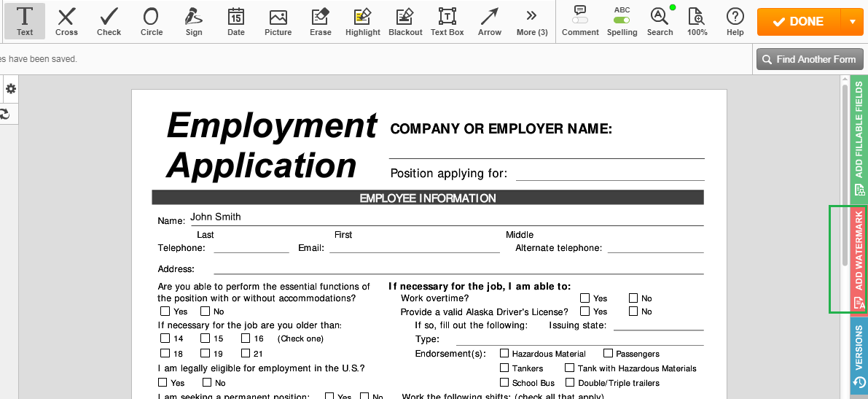This screenshot has height=399, width=868.
Task: Open the Search tool
Action: [x=660, y=21]
